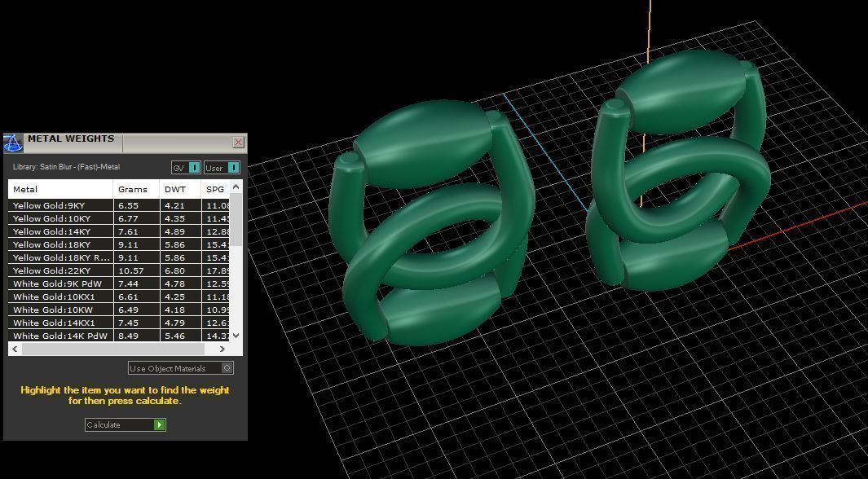Click the 4.89 DWT value
868x479 pixels.
tap(174, 231)
